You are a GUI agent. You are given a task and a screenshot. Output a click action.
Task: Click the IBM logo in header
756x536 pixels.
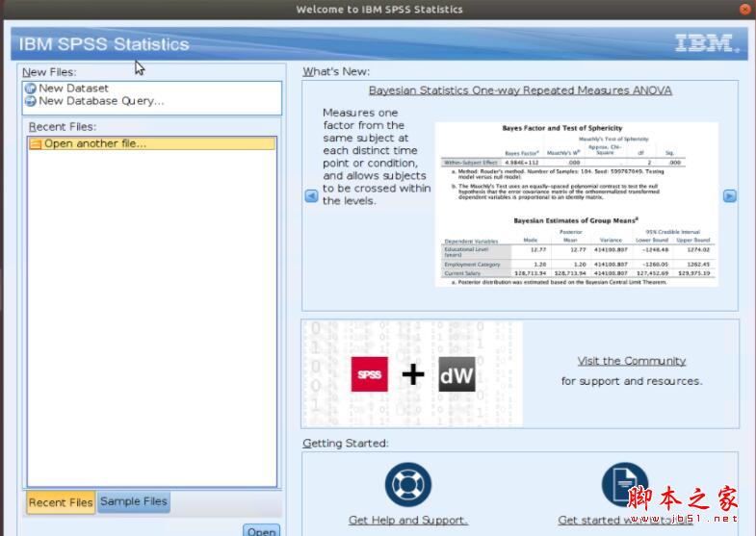pyautogui.click(x=706, y=43)
